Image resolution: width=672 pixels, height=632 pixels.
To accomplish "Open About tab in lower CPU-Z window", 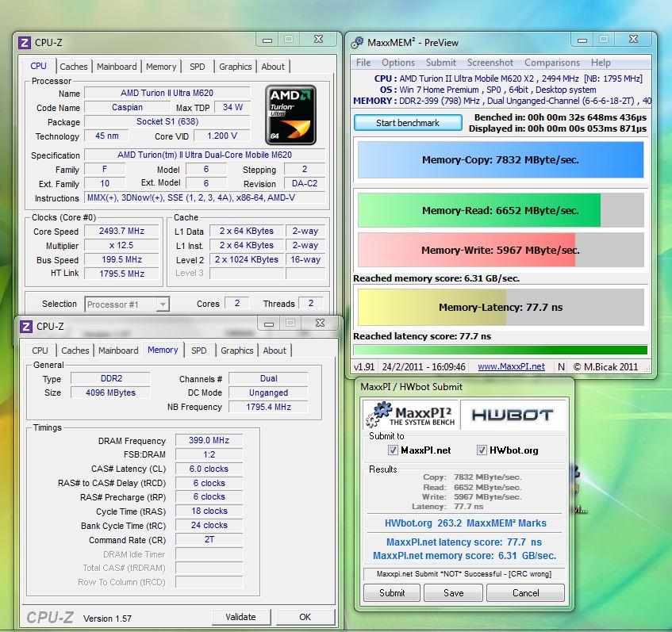I will click(275, 350).
